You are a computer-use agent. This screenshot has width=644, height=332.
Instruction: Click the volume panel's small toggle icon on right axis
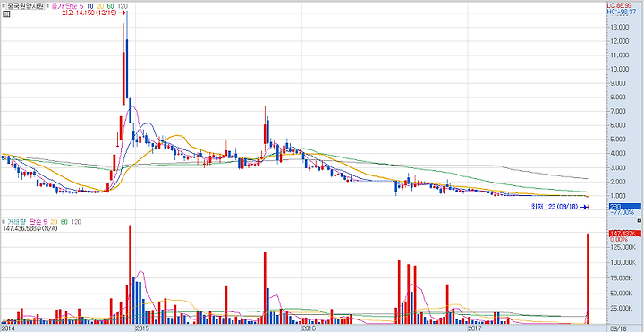639,221
